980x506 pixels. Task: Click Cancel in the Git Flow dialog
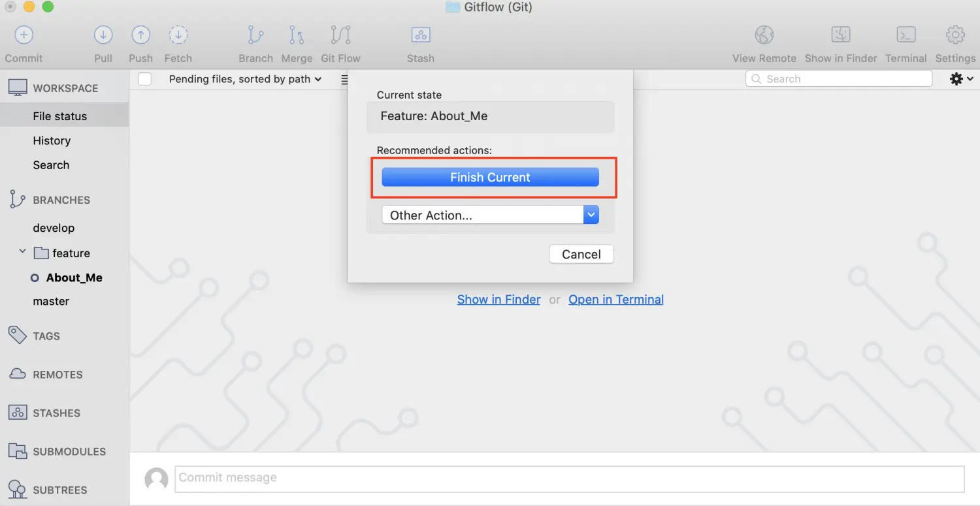pos(581,254)
